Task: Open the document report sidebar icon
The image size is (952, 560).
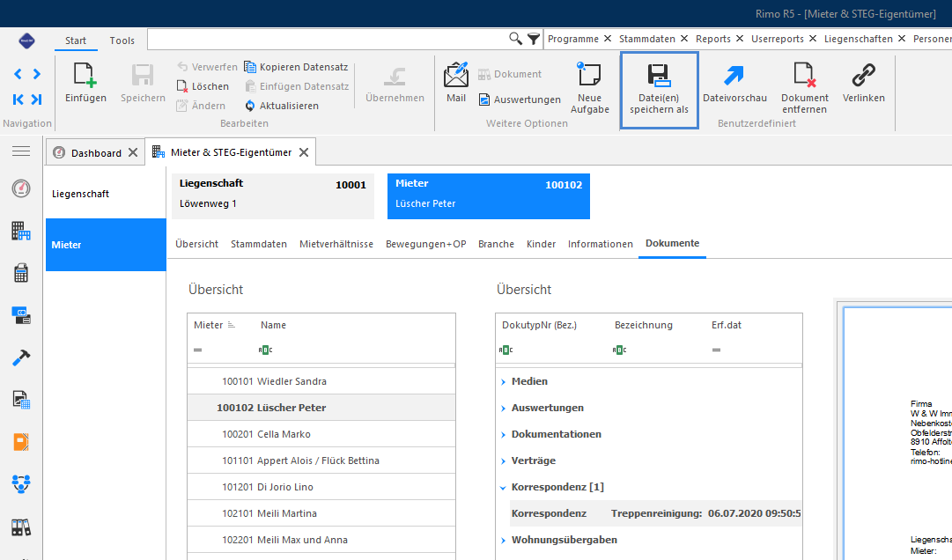Action: tap(21, 400)
